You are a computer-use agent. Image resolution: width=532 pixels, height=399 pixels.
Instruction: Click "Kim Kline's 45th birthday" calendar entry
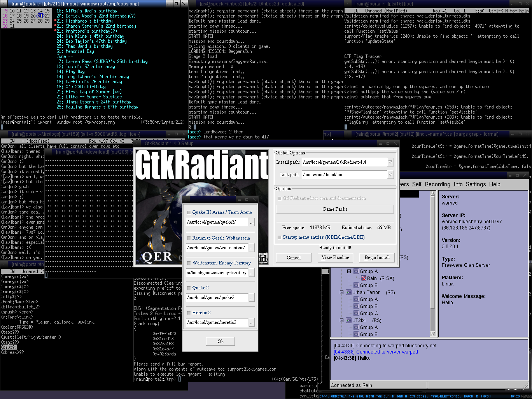point(95,36)
